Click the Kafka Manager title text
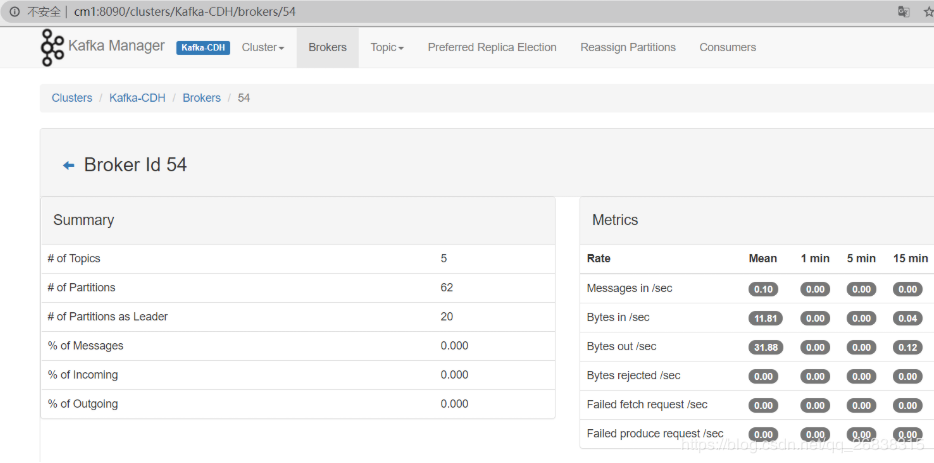 [x=117, y=46]
